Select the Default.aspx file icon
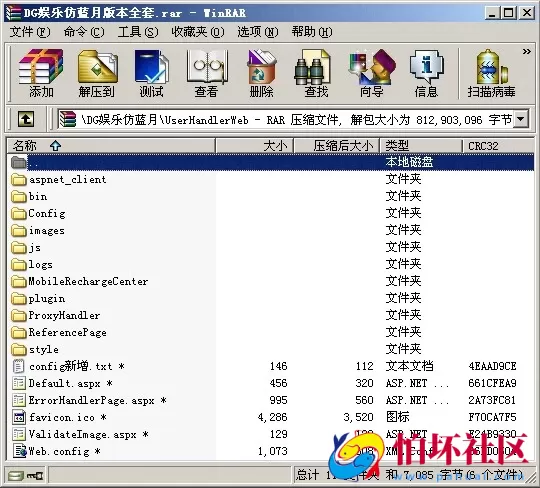Screen dimensions: 540x488 (x=19, y=383)
